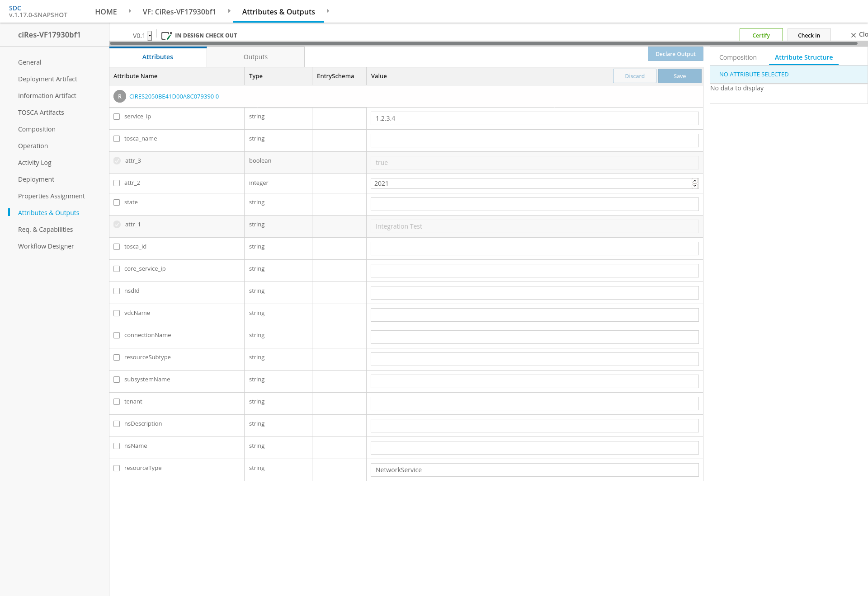Click the SDC logo text

[15, 8]
